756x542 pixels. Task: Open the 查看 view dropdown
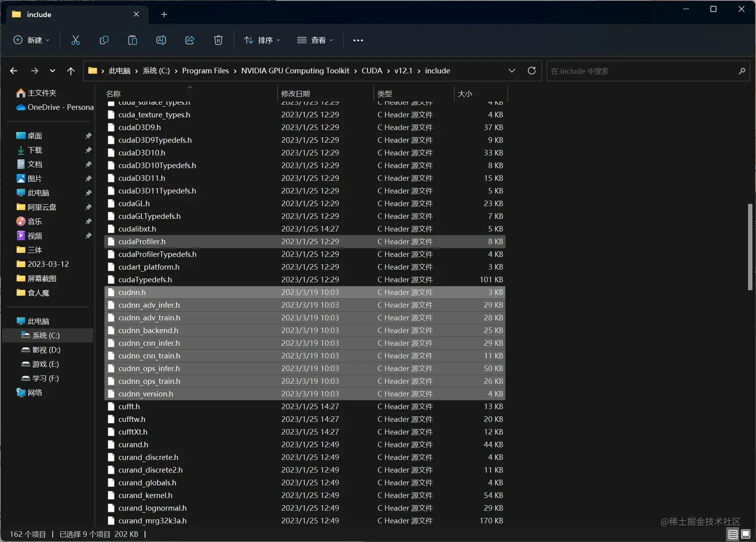315,40
